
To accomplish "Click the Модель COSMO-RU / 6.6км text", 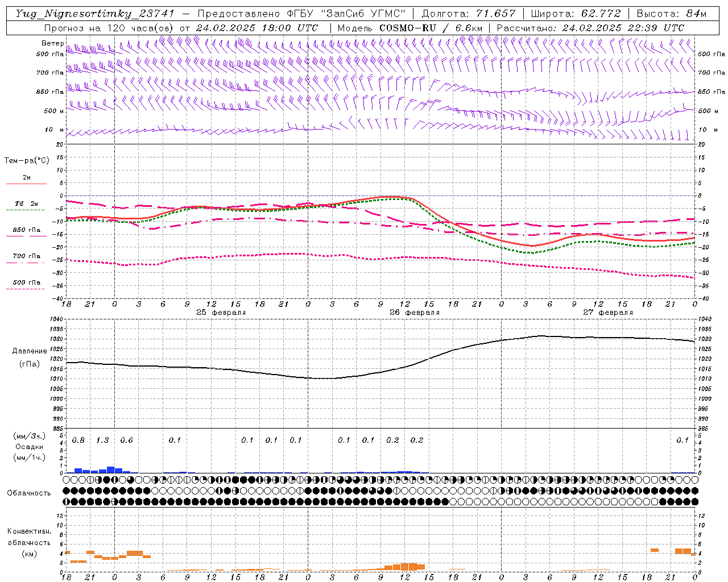I will click(410, 28).
